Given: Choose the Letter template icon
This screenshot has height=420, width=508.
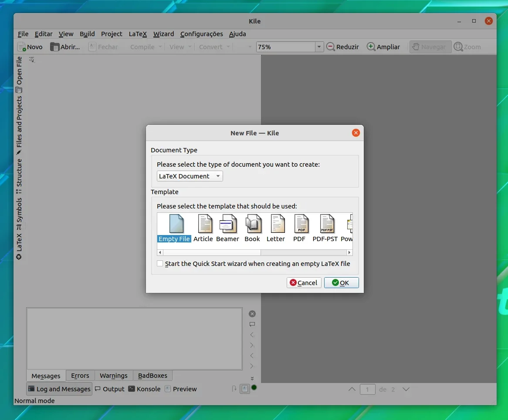Looking at the screenshot, I should pyautogui.click(x=278, y=224).
